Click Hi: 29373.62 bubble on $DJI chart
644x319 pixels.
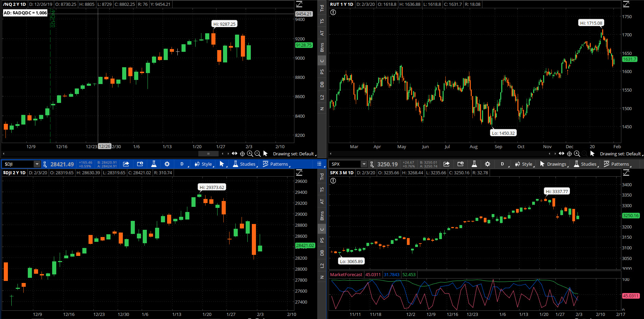[212, 187]
